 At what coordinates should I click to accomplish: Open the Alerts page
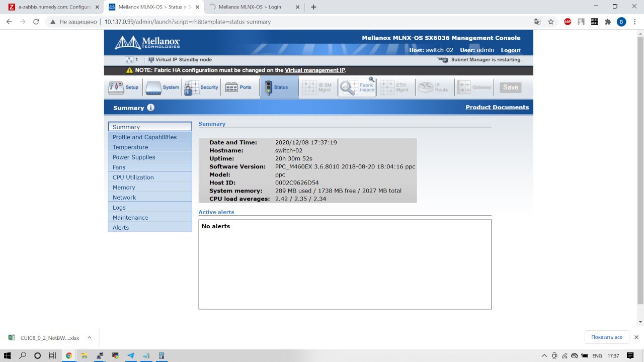click(150, 227)
